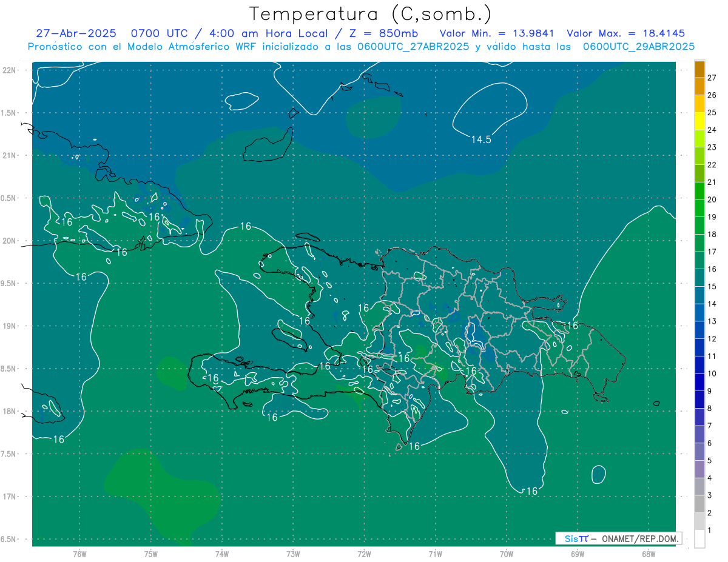Click the '20N' latitude axis label
This screenshot has width=728, height=562.
9,241
